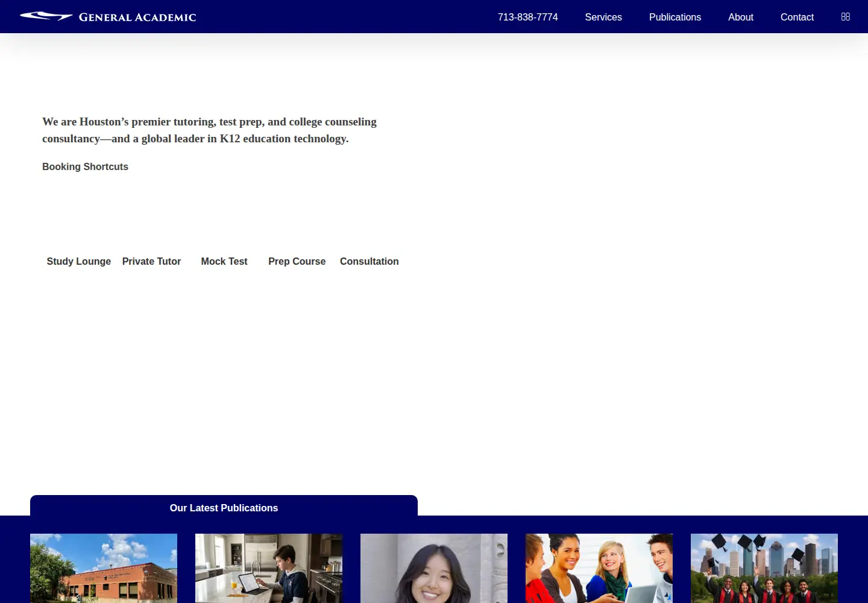Open the brick school building thumbnail
The image size is (868, 603).
tap(104, 568)
